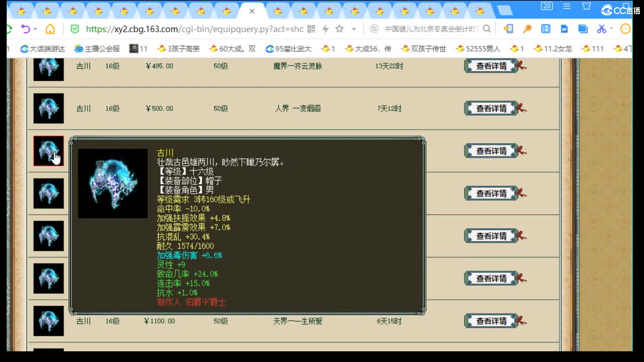Open bookmark 95届比武大
Viewport: 644px width, 362px height.
(288, 49)
